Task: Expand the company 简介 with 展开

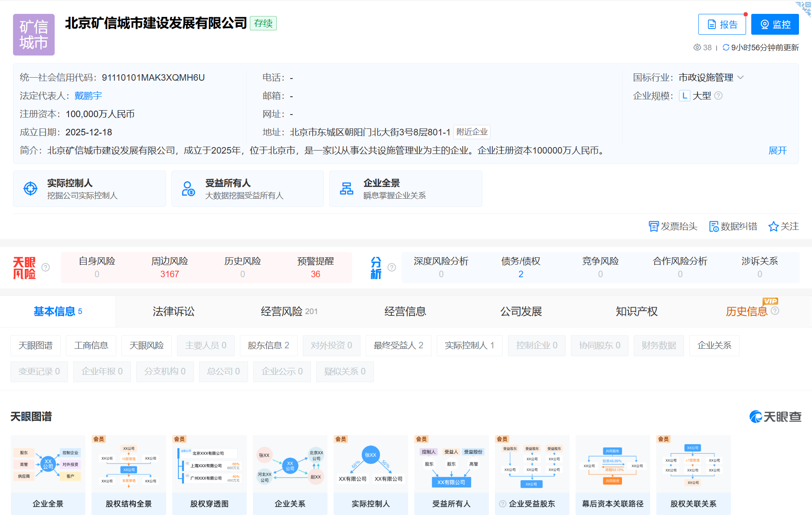Action: tap(777, 151)
